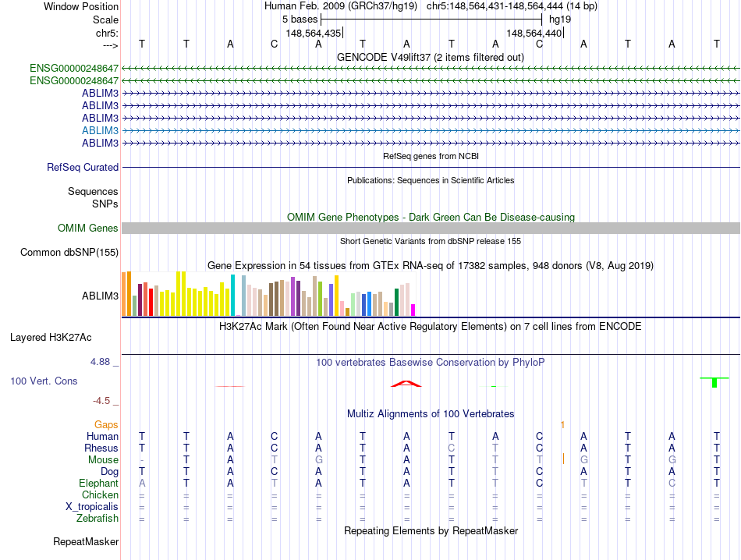Click the red peak in the PhyloP track

click(406, 384)
